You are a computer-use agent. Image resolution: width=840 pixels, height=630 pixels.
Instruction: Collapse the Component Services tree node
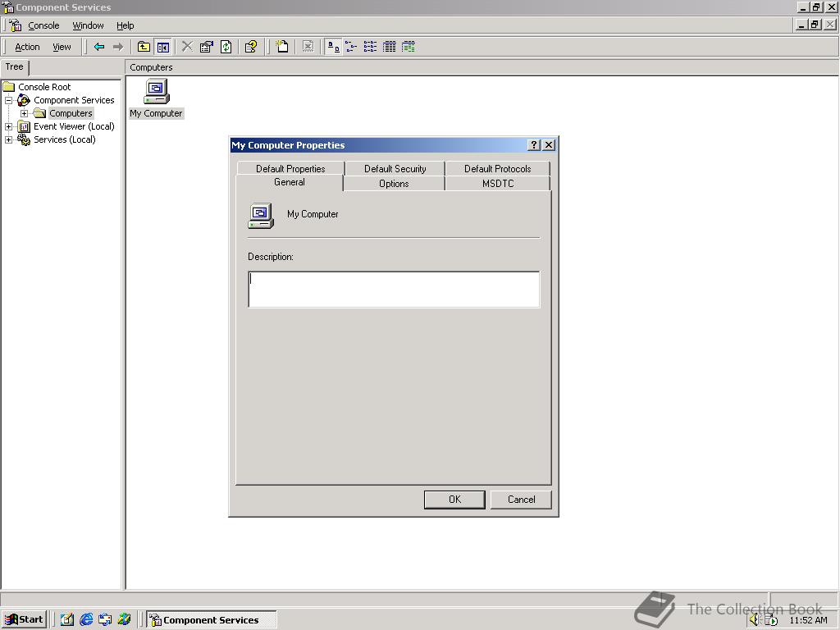(x=8, y=100)
